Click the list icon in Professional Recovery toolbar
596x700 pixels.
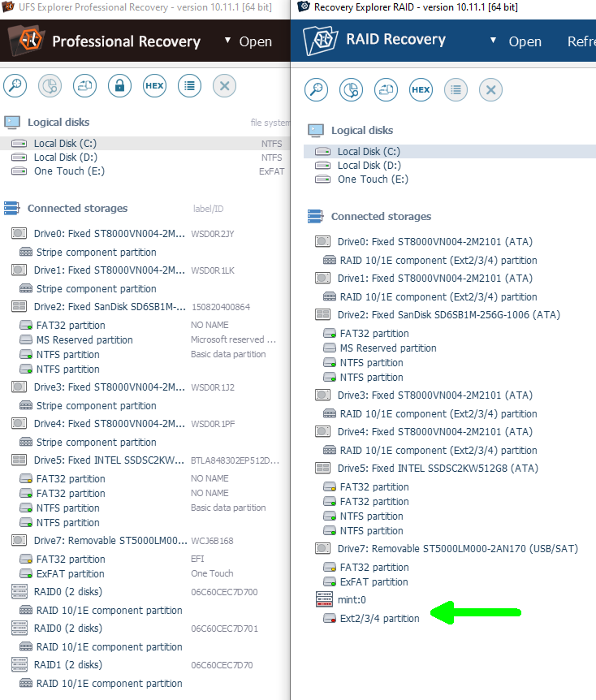(x=189, y=86)
